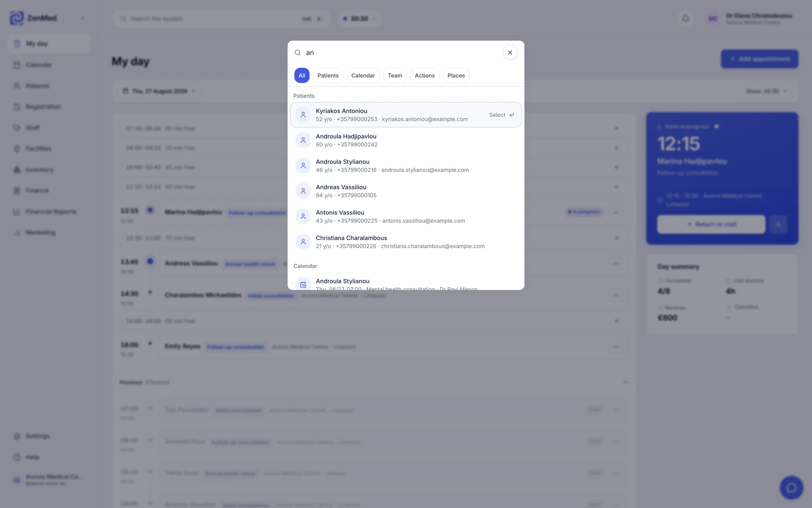This screenshot has height=508, width=812.
Task: Click the Select enter-key button
Action: (502, 115)
